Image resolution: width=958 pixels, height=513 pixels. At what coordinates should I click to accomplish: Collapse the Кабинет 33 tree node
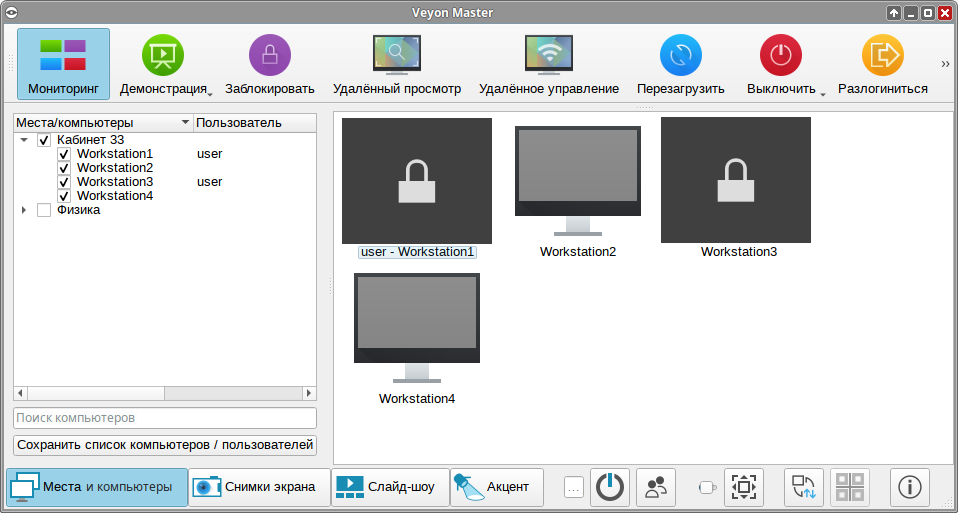24,140
